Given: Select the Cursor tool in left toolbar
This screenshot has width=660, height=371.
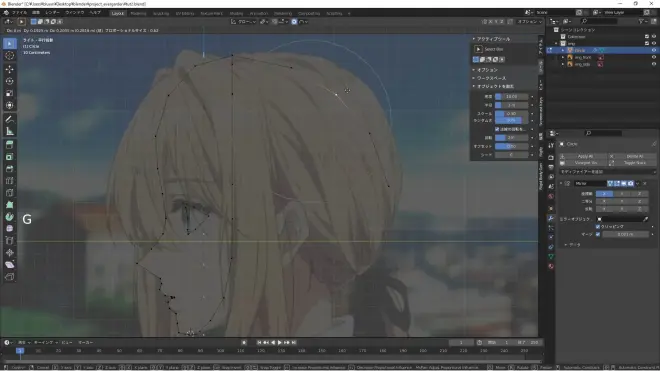Looking at the screenshot, I should [x=10, y=56].
